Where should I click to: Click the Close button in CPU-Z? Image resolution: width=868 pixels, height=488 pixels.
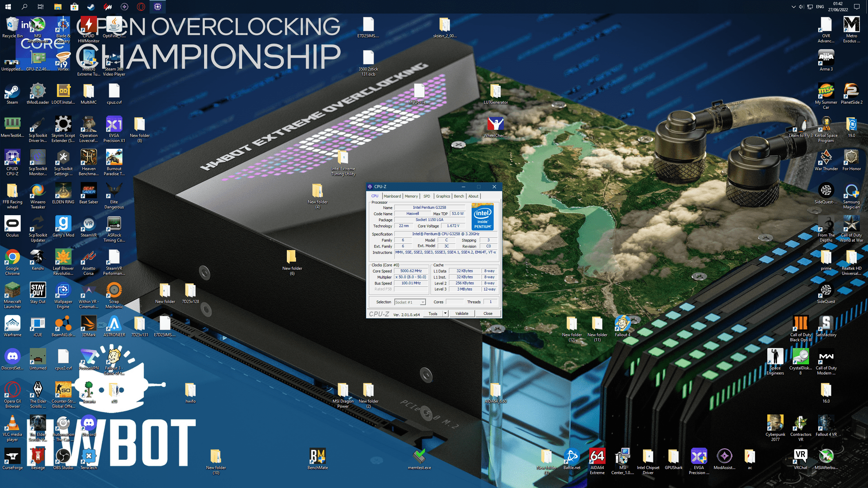[x=488, y=314]
